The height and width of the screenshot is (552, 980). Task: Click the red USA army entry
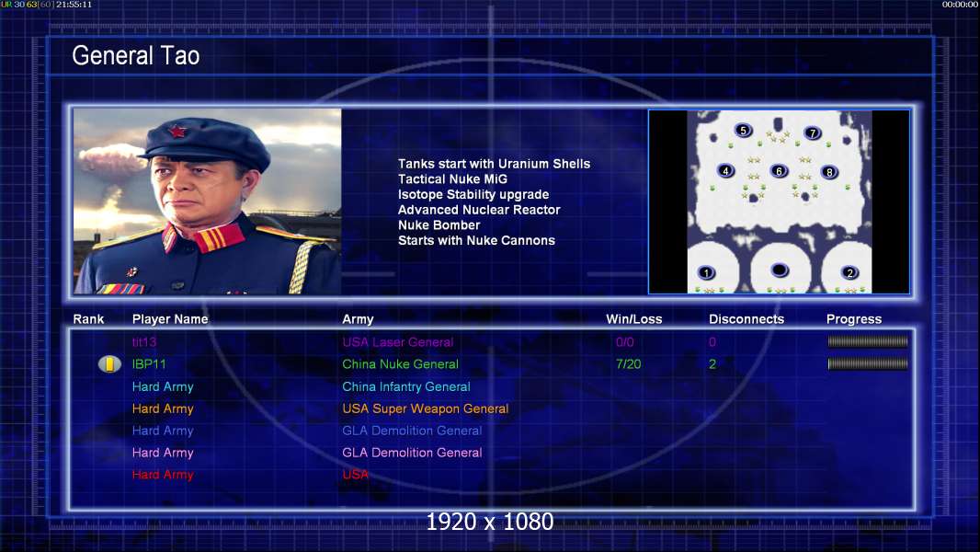click(x=355, y=475)
